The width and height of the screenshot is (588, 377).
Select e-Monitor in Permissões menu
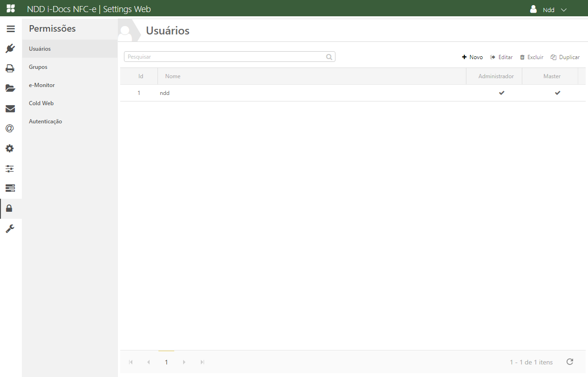pos(70,85)
